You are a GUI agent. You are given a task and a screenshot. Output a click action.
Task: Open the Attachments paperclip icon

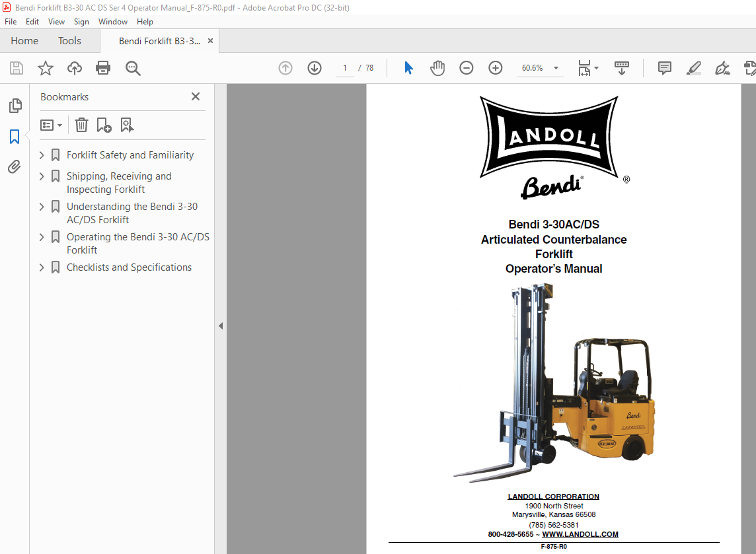[15, 166]
